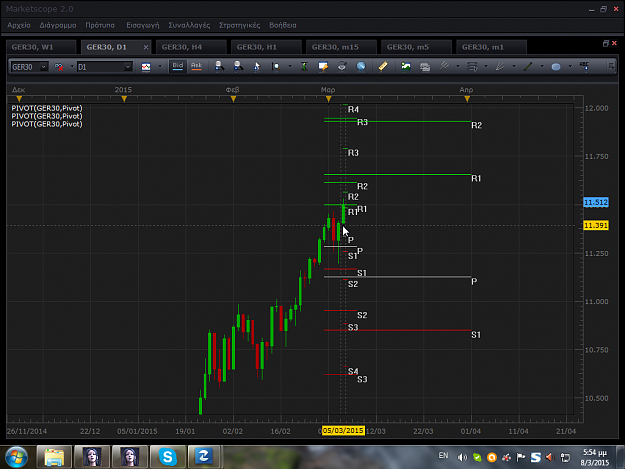Screen dimensions: 625x469
Task: Click the zoom region tool icon
Action: point(275,66)
